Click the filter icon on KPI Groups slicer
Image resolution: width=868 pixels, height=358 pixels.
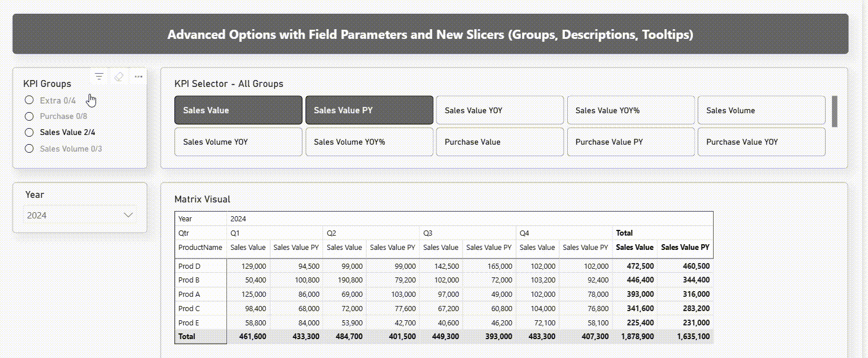(99, 77)
